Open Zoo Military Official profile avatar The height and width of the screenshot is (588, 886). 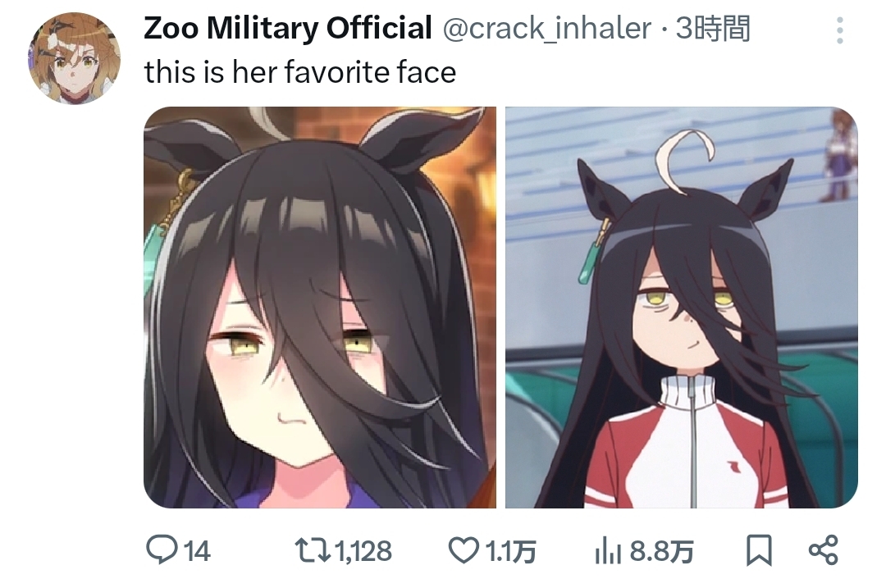click(74, 59)
